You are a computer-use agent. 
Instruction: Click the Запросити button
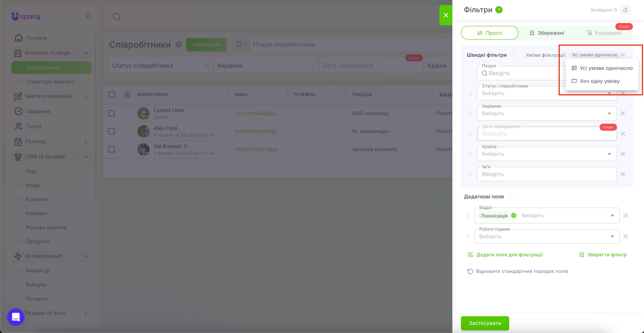point(206,45)
